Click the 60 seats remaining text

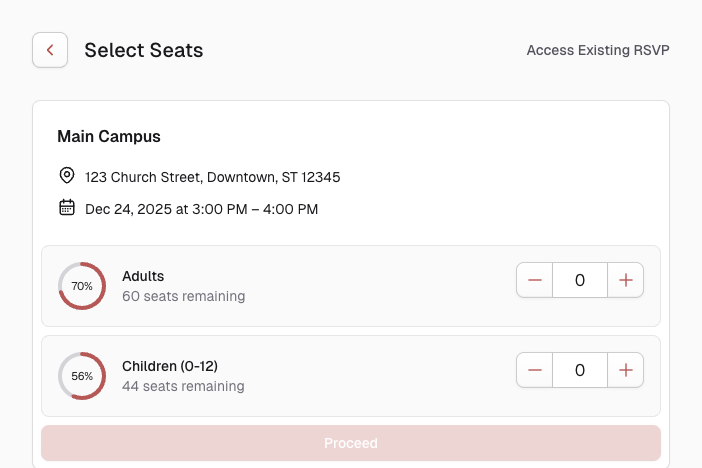[183, 296]
